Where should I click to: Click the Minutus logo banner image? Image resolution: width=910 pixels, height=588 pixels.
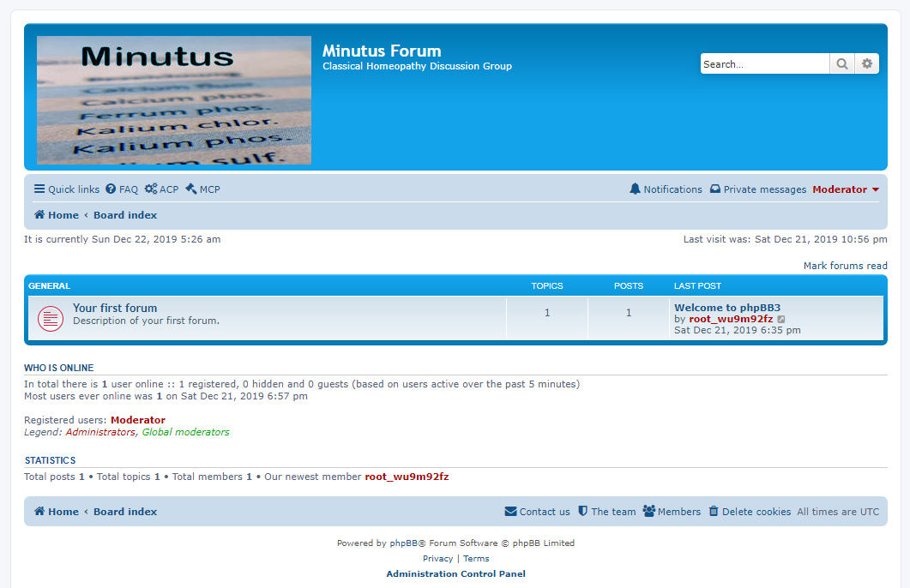[174, 99]
